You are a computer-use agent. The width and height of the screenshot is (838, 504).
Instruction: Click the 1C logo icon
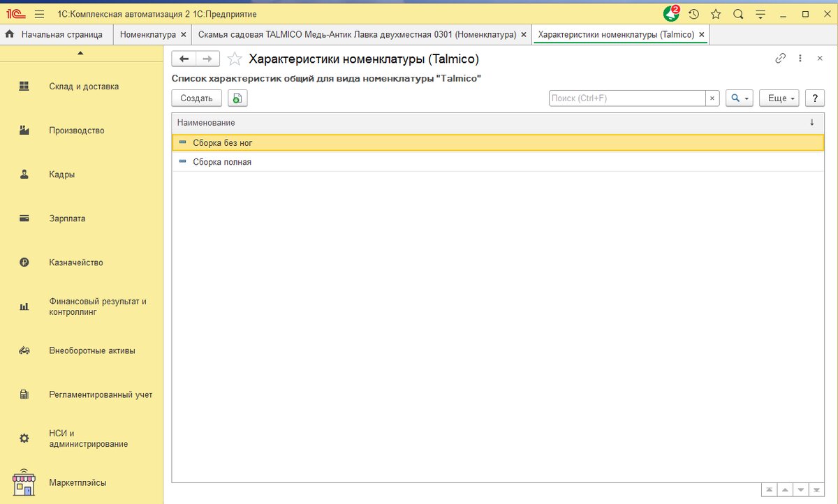pos(15,14)
